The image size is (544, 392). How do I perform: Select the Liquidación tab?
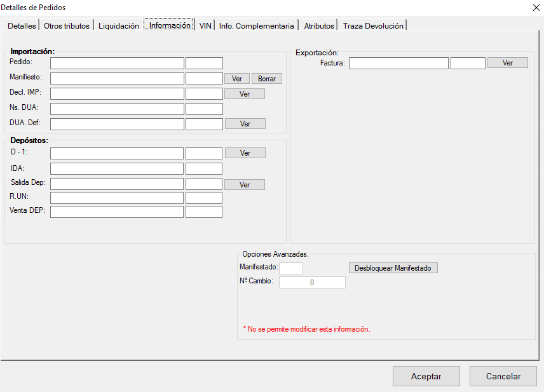click(119, 26)
